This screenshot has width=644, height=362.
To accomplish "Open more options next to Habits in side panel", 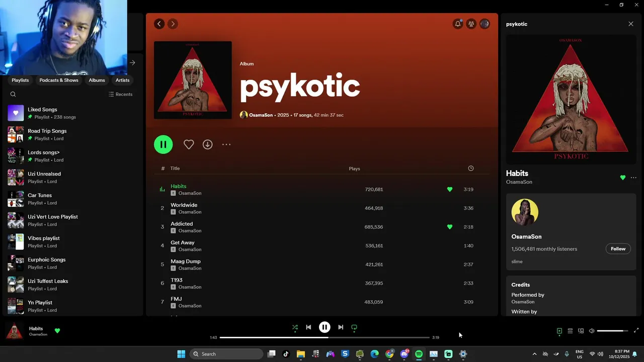I will [633, 177].
